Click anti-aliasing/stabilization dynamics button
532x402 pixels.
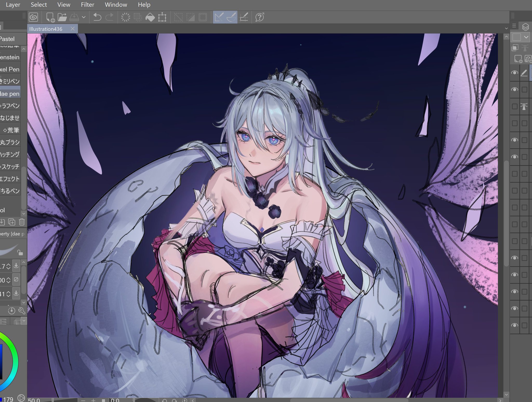tap(16, 293)
